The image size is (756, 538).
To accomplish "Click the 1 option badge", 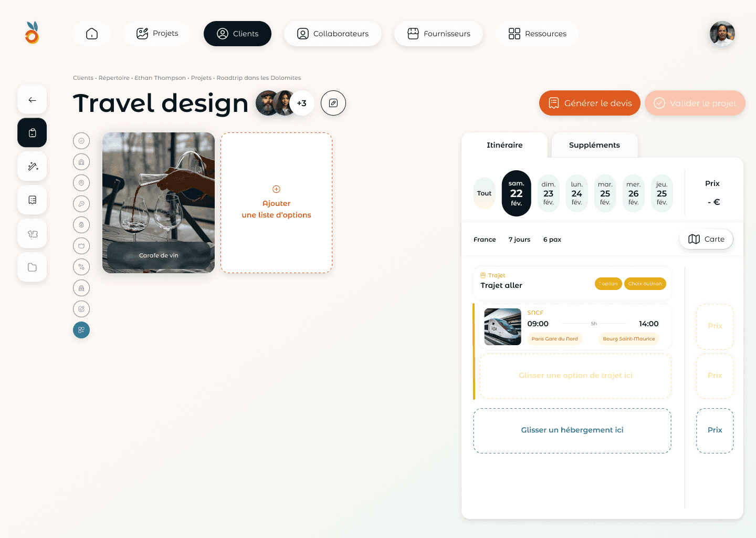I will tap(608, 284).
